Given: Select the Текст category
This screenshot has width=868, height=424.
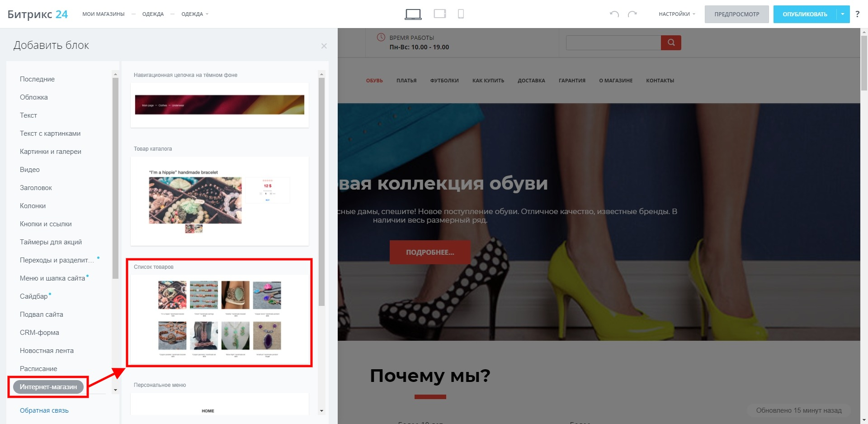Looking at the screenshot, I should coord(28,115).
